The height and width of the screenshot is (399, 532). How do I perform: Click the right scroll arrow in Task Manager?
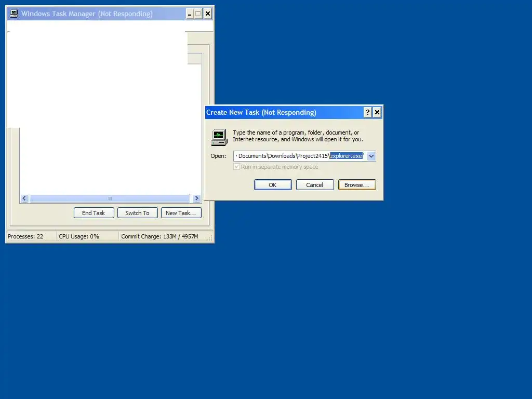[x=196, y=198]
